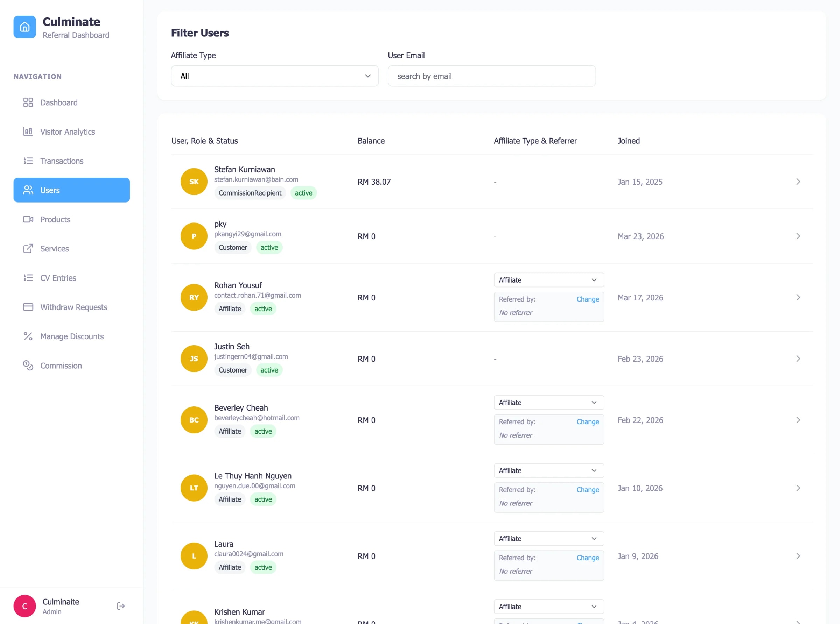This screenshot has width=840, height=624.
Task: Open Stefan Kurniawan's row chevron
Action: point(798,182)
